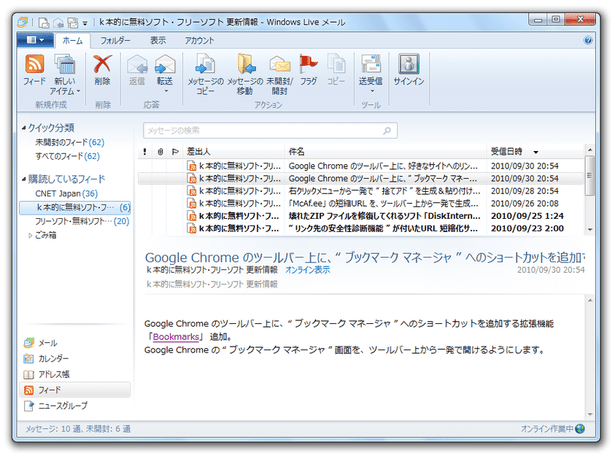
Task: Select the k本的に無料ソフト (6) feed folder
Action: tap(75, 207)
